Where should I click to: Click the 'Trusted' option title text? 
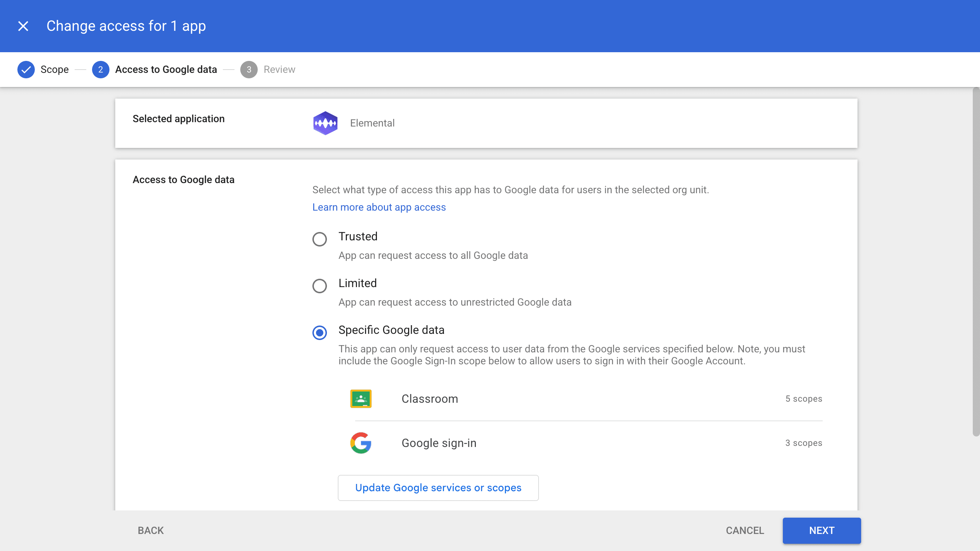pyautogui.click(x=358, y=236)
